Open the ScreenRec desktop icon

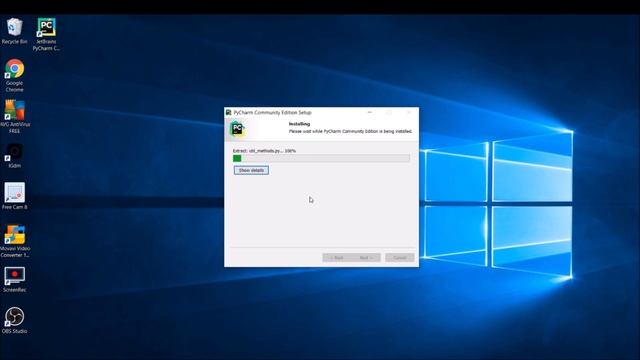14,280
